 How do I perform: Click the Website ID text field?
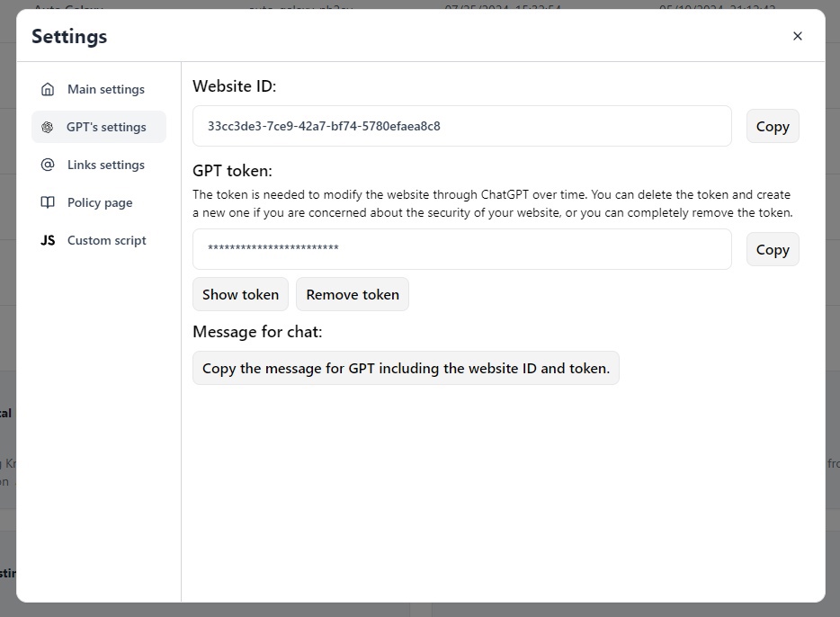point(461,126)
